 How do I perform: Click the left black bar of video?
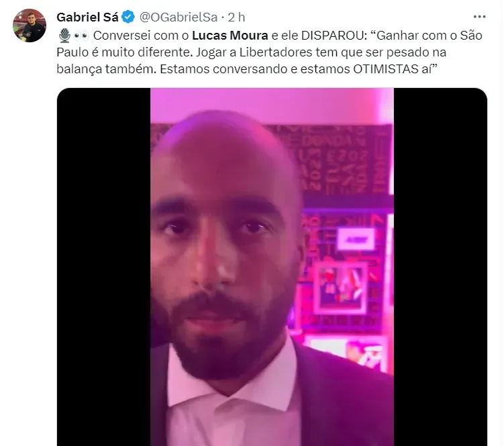103,267
